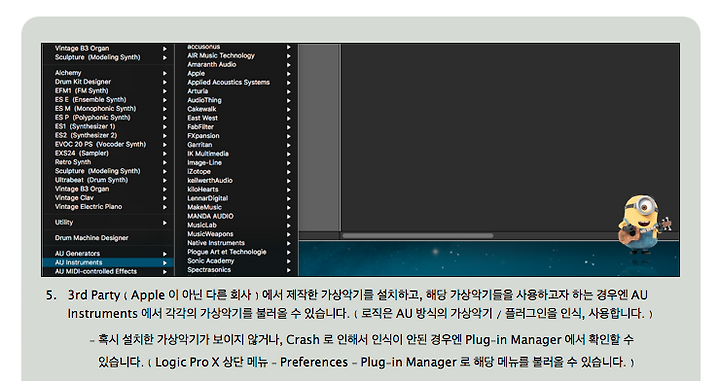Open Cakewalk vendor submenu
Image resolution: width=720 pixels, height=381 pixels.
(x=237, y=109)
